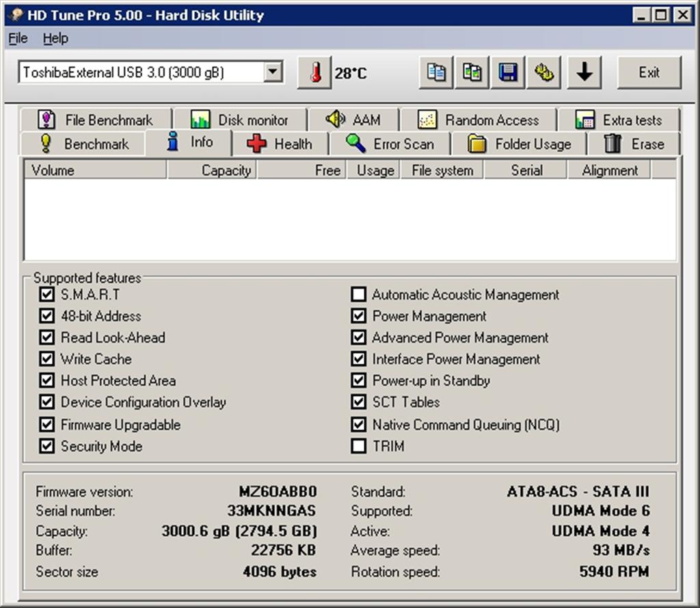Toggle the Interface Power Management checkbox

point(358,359)
